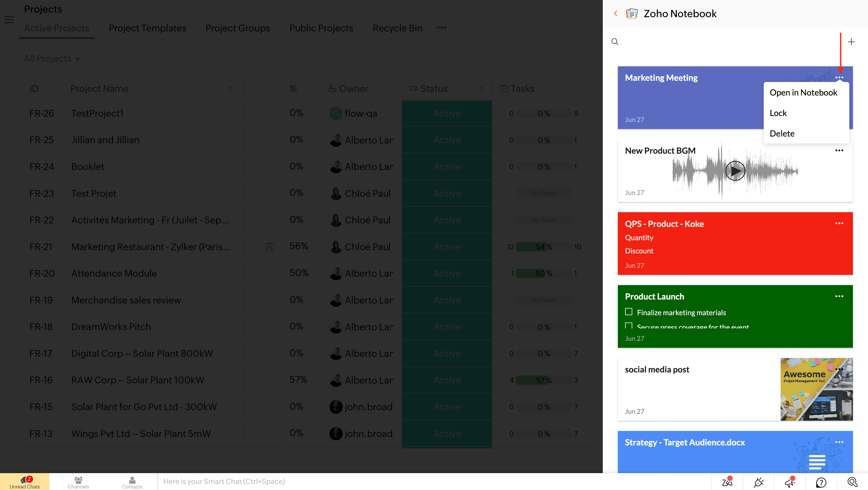Click the ID column header

click(x=34, y=89)
